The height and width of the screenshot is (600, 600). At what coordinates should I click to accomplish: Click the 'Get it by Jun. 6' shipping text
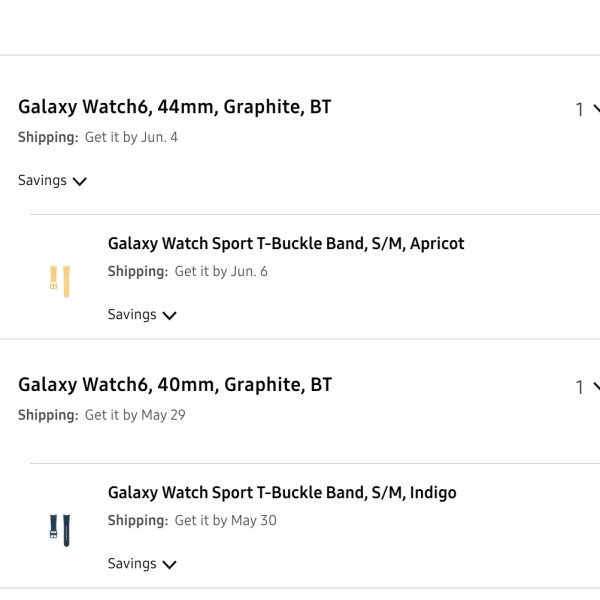coord(221,271)
